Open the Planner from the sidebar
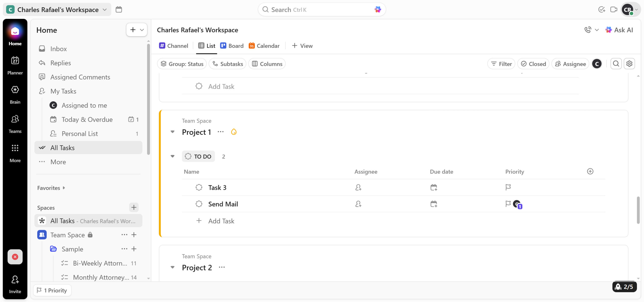 point(15,65)
